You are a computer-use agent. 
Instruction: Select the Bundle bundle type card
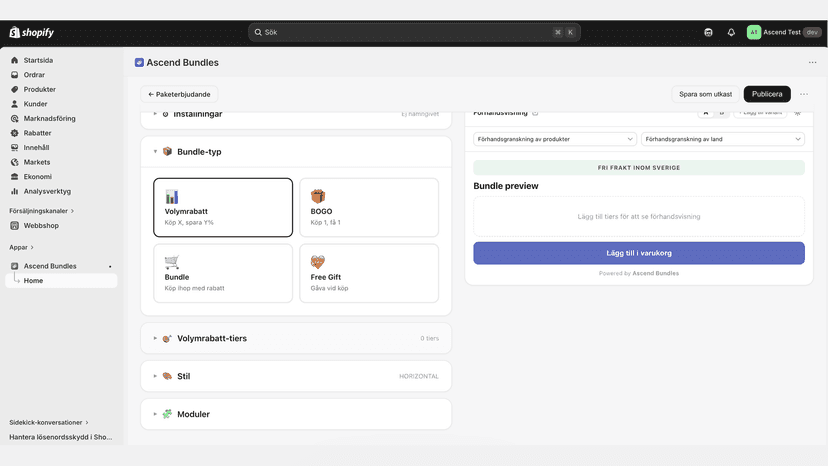pos(223,273)
